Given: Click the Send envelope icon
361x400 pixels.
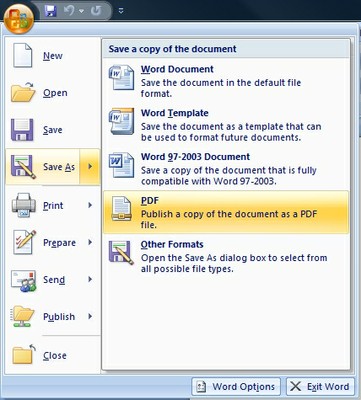Looking at the screenshot, I should click(x=23, y=281).
